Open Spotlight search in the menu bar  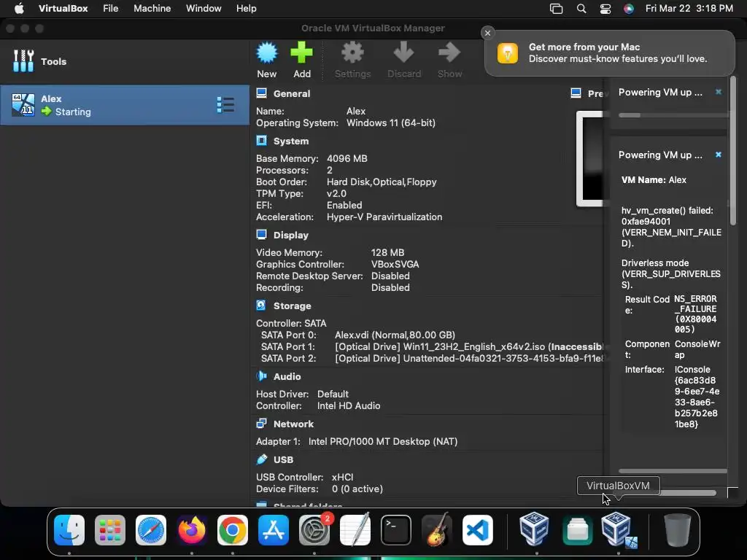tap(581, 9)
